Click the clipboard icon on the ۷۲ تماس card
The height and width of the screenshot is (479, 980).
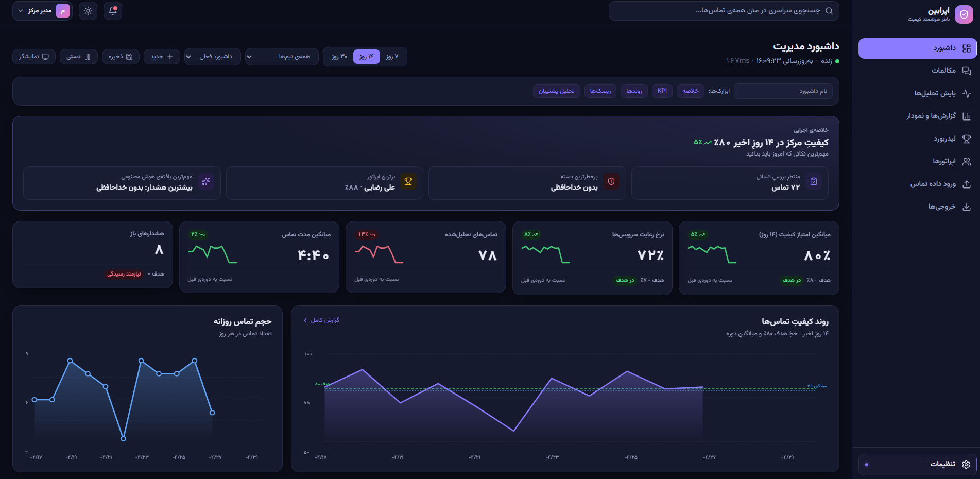pos(814,181)
